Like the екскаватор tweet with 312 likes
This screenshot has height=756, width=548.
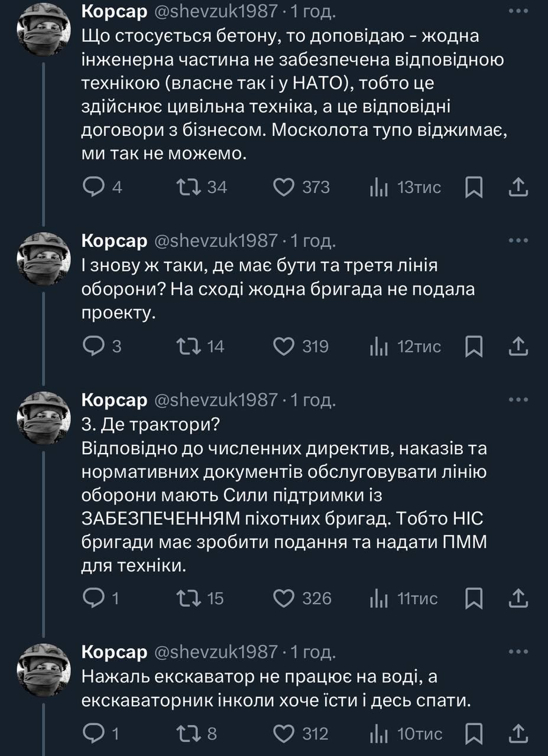pos(284,734)
